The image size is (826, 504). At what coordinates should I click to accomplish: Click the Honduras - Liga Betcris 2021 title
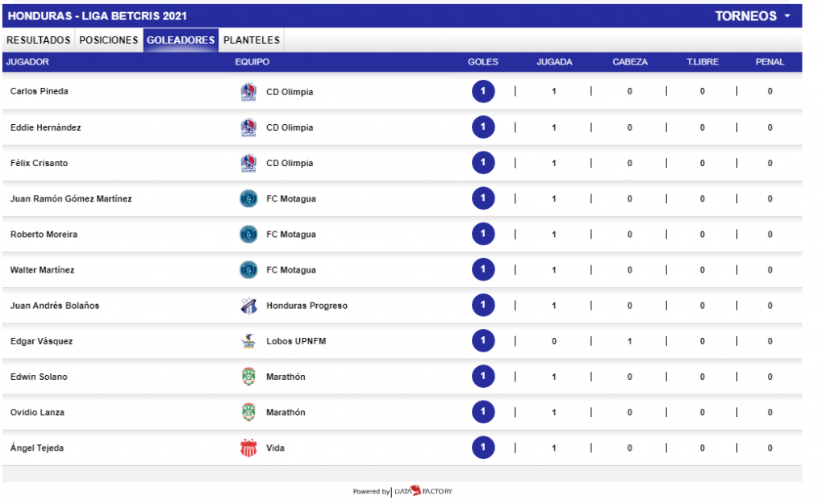point(98,16)
